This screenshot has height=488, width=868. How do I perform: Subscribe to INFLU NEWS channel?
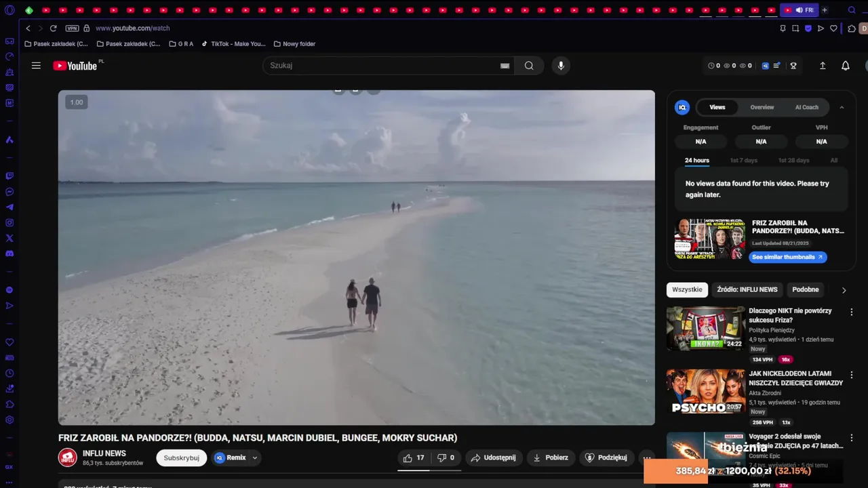(182, 457)
